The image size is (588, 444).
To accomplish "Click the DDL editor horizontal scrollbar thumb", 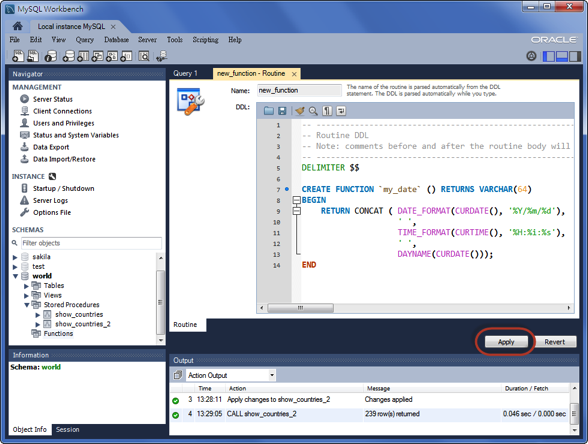I will (x=300, y=308).
